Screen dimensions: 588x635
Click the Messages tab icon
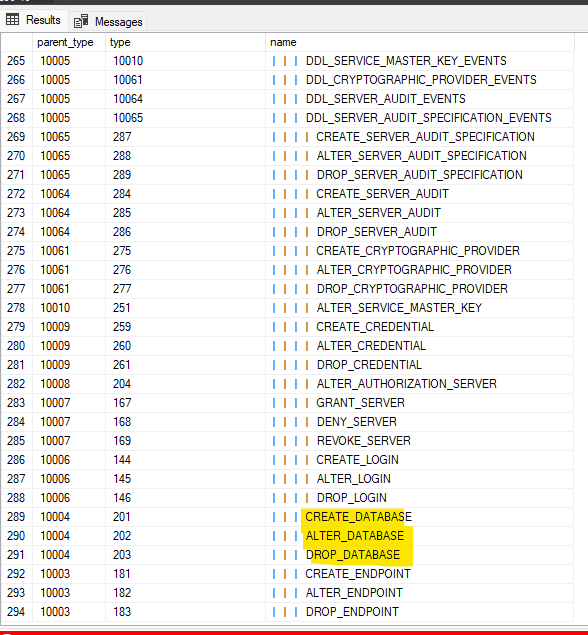pyautogui.click(x=81, y=21)
